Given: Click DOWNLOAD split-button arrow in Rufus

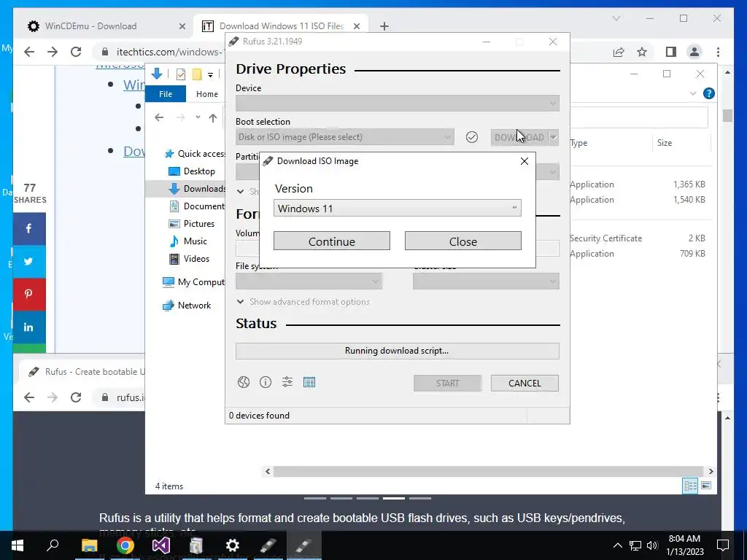Looking at the screenshot, I should 554,138.
